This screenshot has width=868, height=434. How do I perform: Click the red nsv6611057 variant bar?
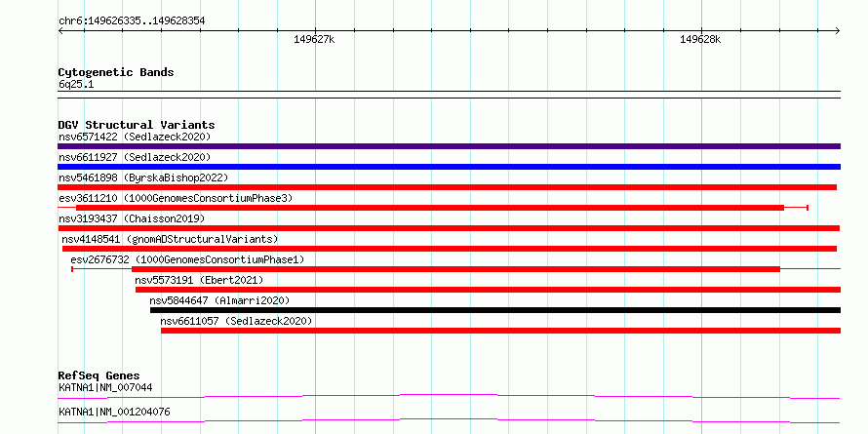coord(501,331)
